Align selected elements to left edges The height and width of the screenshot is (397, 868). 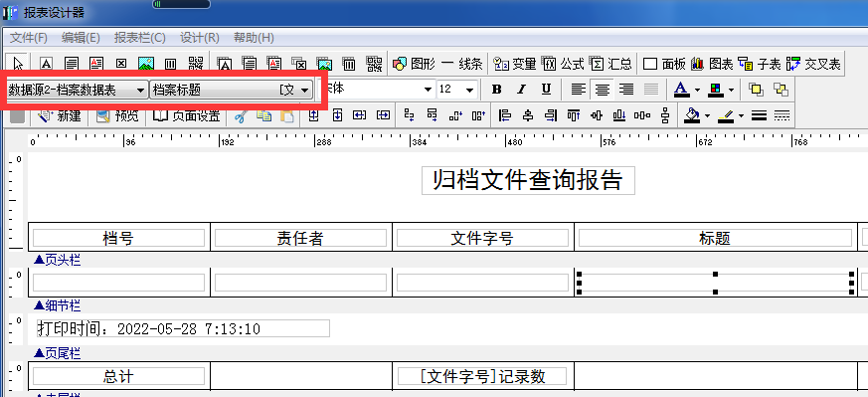pos(504,115)
